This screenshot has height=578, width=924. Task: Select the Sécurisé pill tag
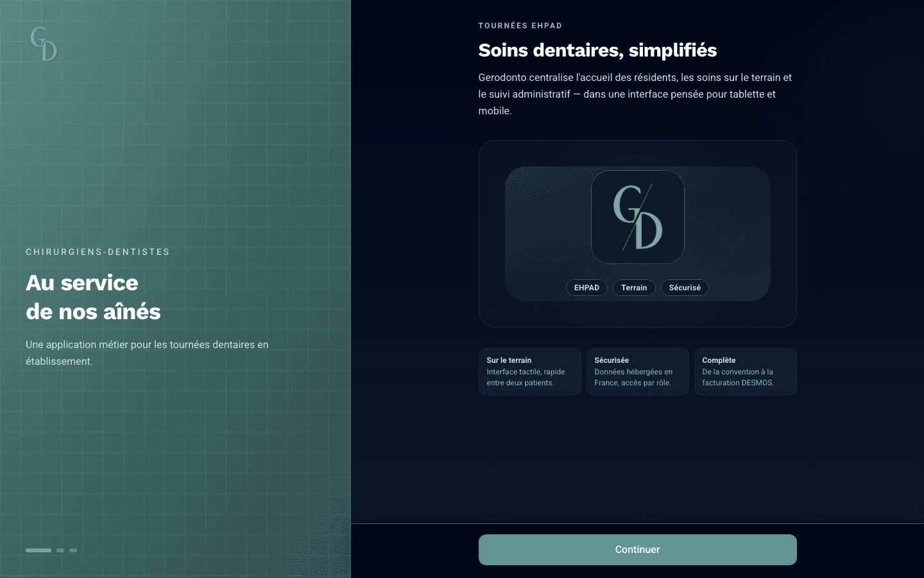pyautogui.click(x=685, y=288)
